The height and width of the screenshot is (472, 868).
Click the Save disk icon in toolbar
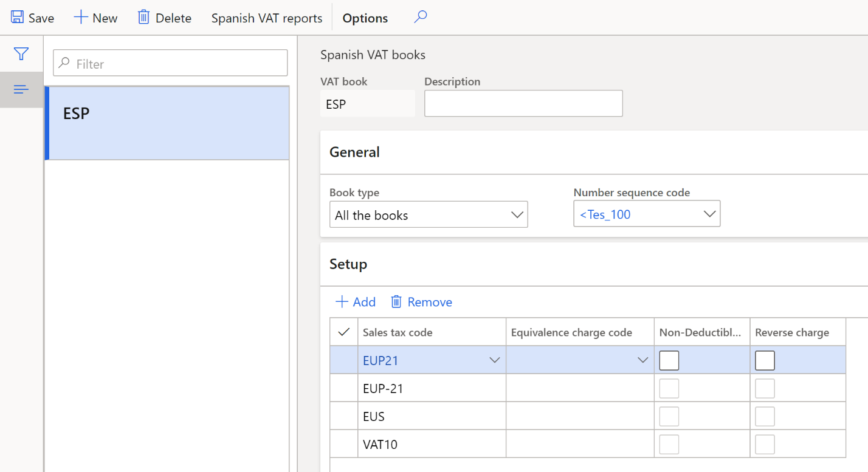16,17
